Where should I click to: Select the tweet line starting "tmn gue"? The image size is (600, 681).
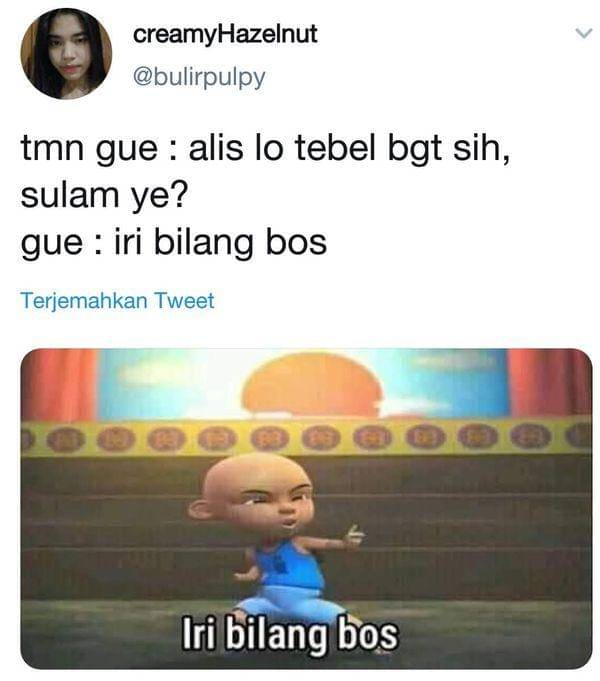pyautogui.click(x=265, y=149)
